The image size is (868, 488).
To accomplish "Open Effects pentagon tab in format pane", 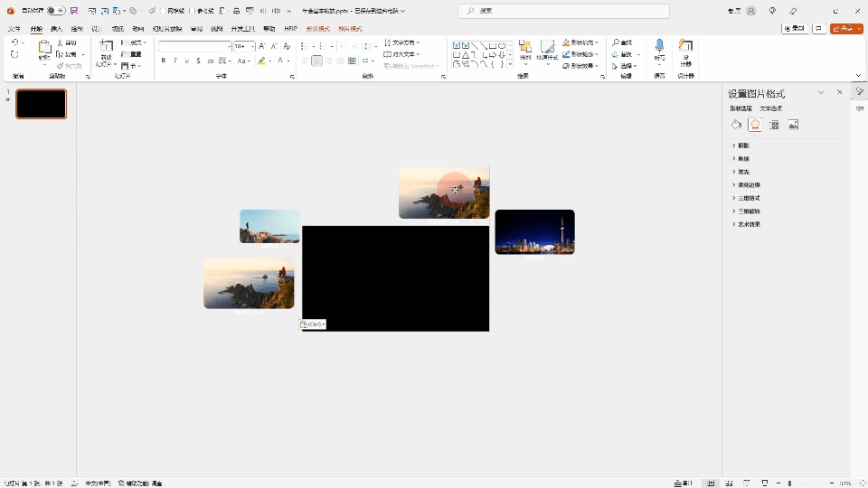I will [755, 125].
